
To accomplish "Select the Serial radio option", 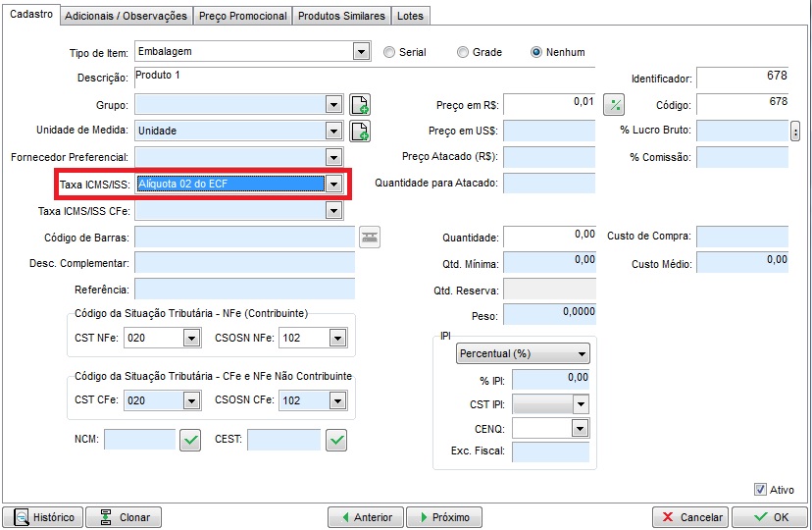I will (389, 52).
